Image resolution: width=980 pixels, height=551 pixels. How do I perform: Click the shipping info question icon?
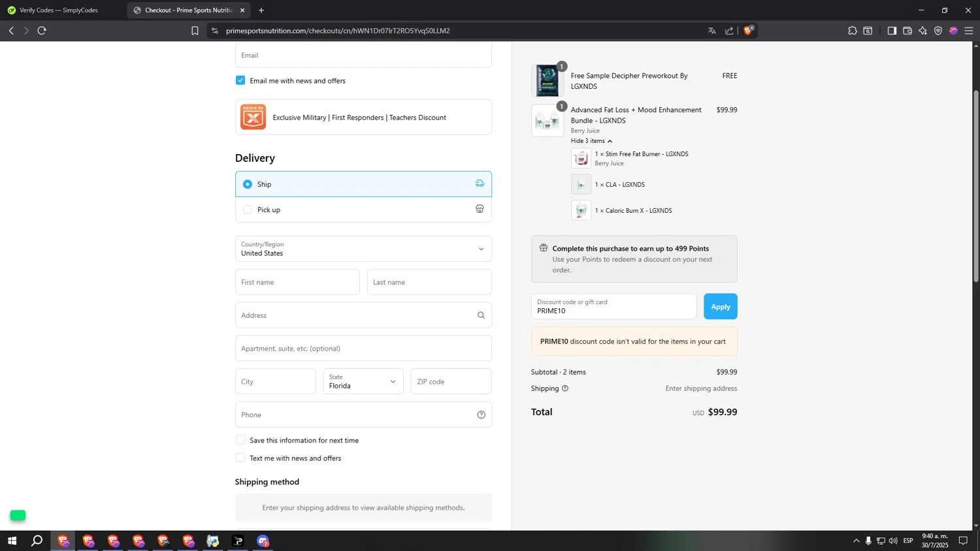coord(565,388)
